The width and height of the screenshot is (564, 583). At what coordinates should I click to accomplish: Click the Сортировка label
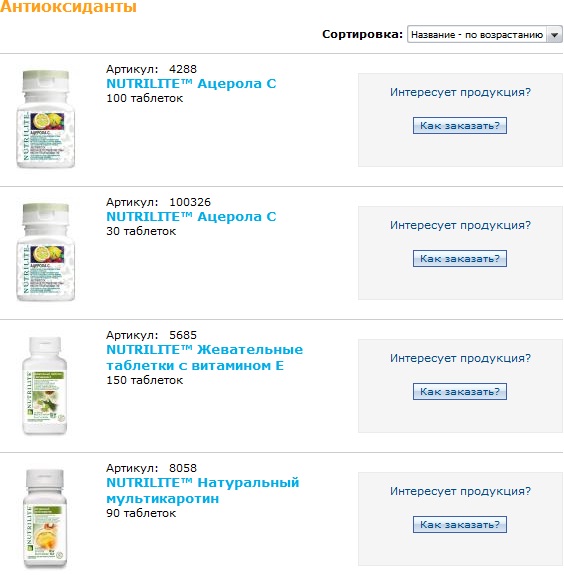point(362,34)
